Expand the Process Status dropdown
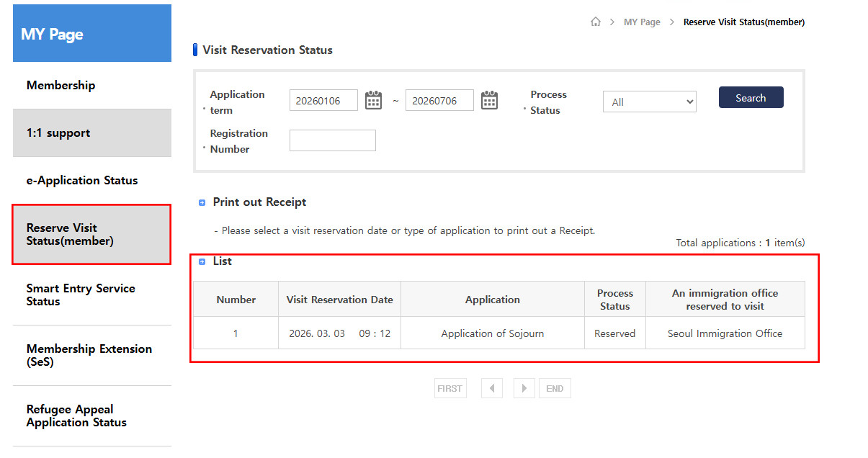 (649, 102)
